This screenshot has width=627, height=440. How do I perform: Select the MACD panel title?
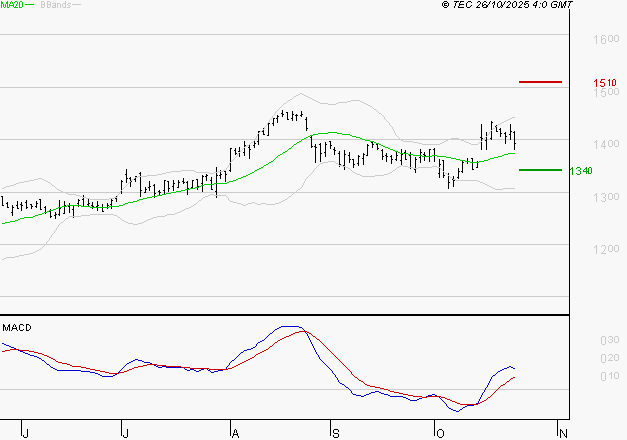[17, 327]
